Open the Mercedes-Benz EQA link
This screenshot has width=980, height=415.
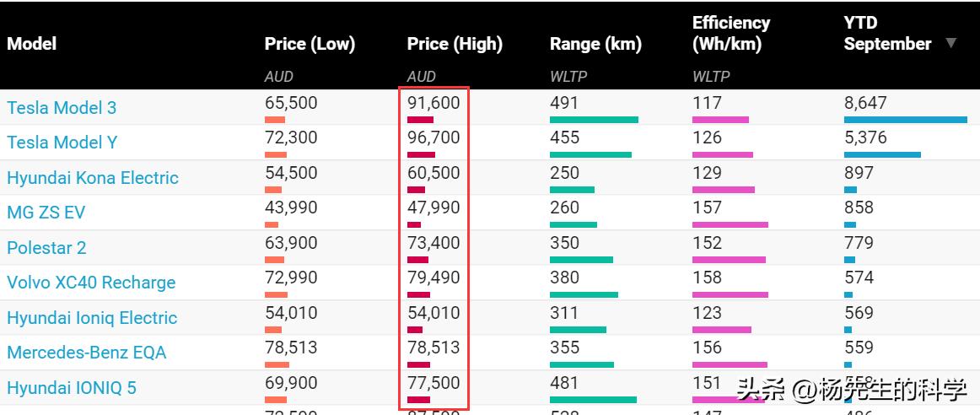[x=87, y=353]
